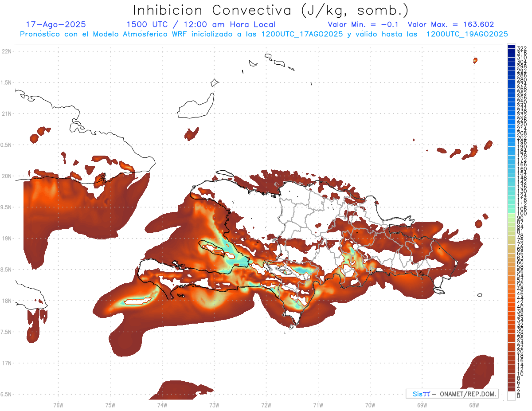
Task: Click the "8.5N" latitude label
Action: [6, 270]
